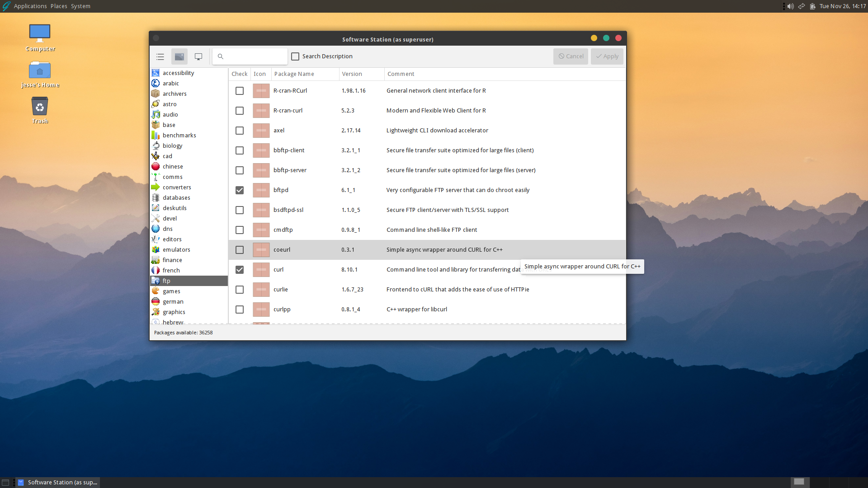Enable the Search Description checkbox
Image resolution: width=868 pixels, height=488 pixels.
295,56
